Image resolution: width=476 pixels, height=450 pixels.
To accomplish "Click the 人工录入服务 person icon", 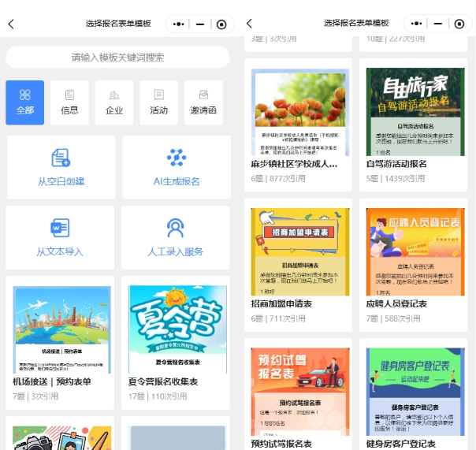I will (175, 228).
